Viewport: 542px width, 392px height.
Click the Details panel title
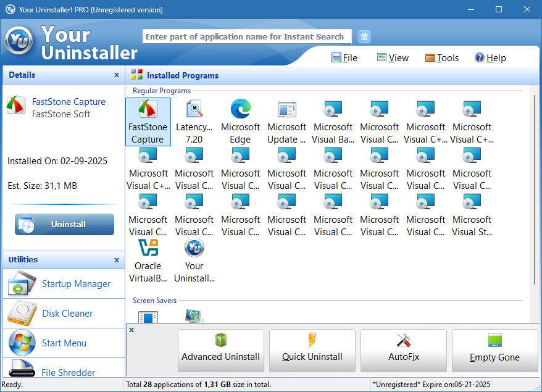pyautogui.click(x=22, y=75)
